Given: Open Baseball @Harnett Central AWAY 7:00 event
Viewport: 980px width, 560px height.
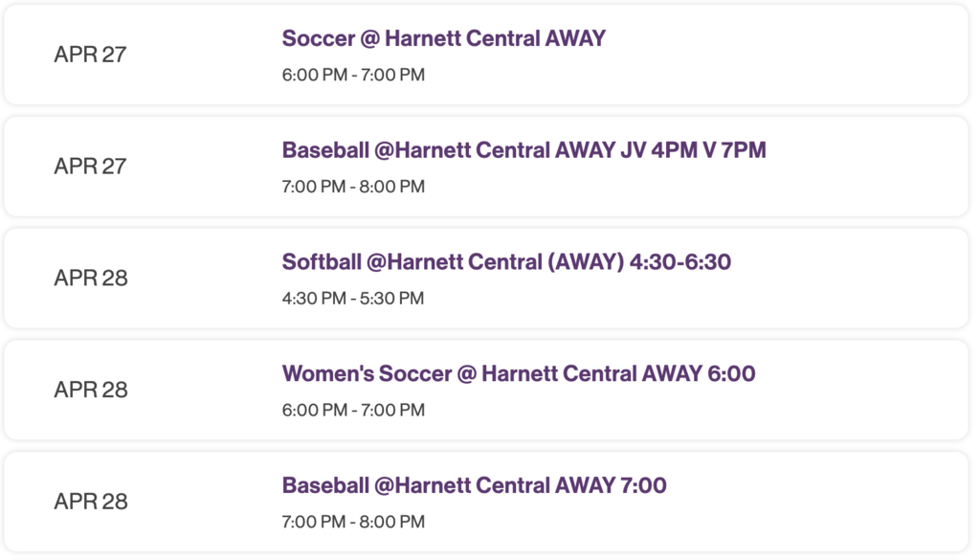Looking at the screenshot, I should pyautogui.click(x=474, y=486).
